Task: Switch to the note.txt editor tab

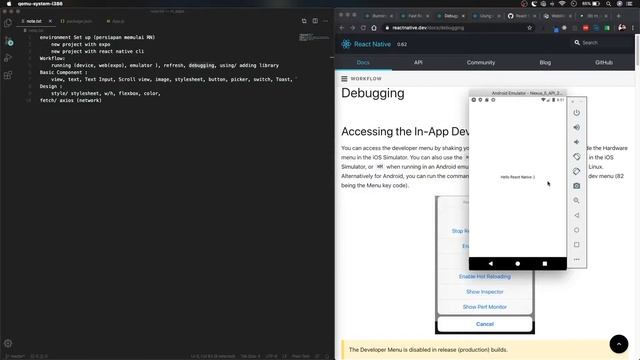Action: 34,21
